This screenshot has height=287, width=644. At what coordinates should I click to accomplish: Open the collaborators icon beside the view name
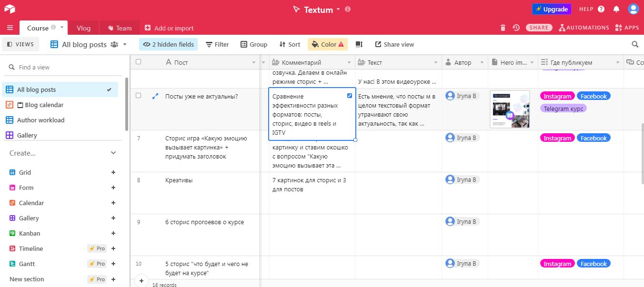point(114,44)
